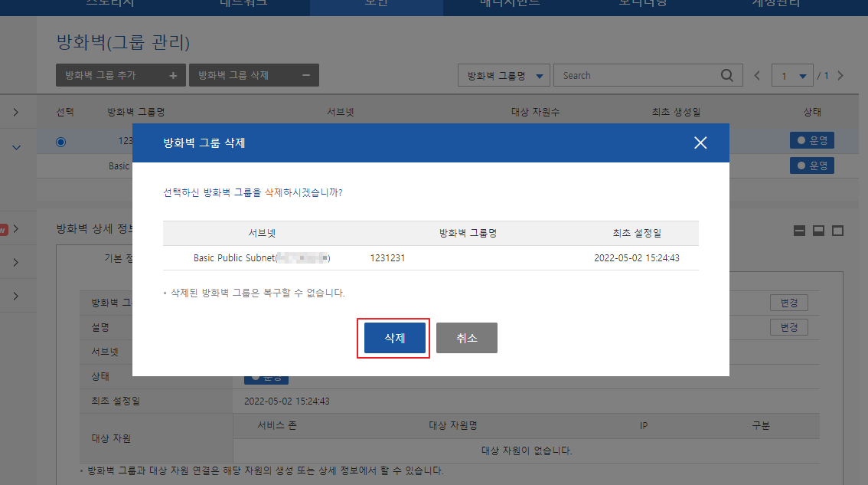868x485 pixels.
Task: Confirm deletion with the 삭제 button
Action: (394, 338)
